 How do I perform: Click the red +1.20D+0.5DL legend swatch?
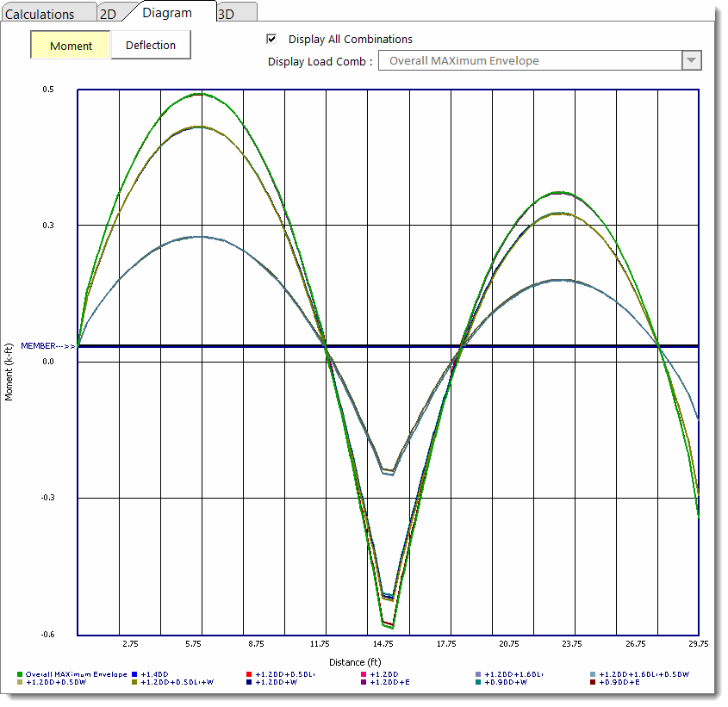[x=249, y=674]
